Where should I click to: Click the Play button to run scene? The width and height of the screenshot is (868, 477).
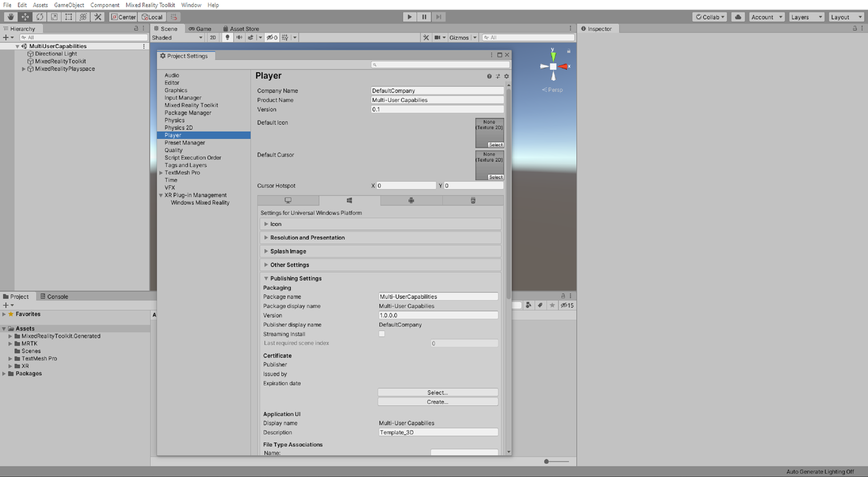pyautogui.click(x=410, y=17)
